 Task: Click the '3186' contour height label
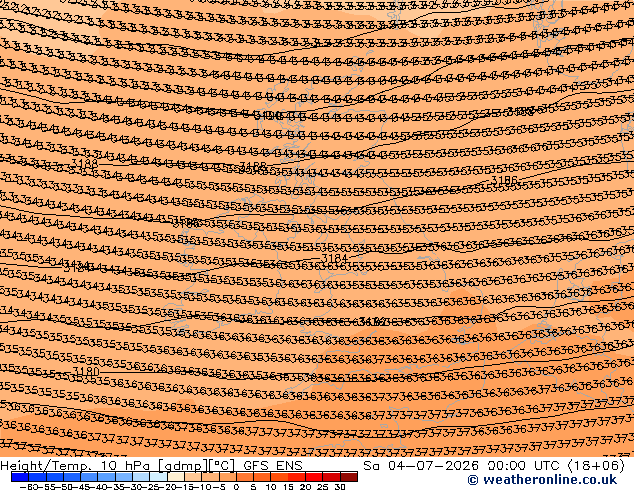click(504, 180)
